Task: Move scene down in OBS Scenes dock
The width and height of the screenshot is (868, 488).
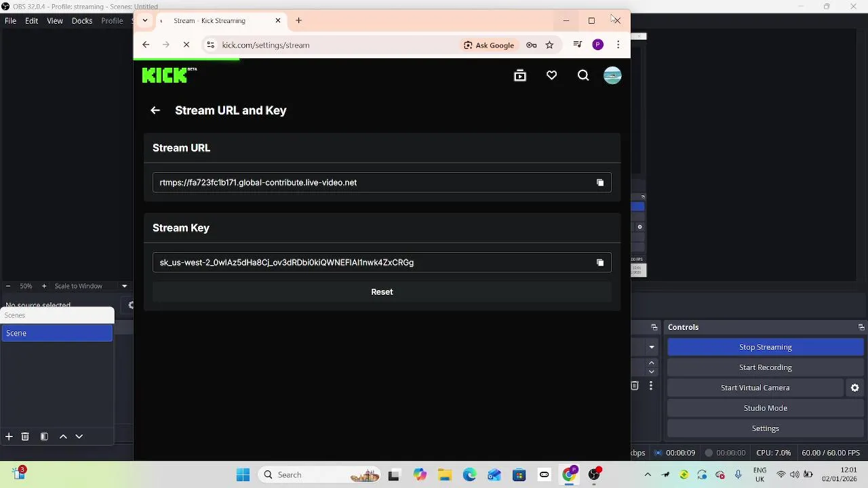Action: tap(79, 436)
